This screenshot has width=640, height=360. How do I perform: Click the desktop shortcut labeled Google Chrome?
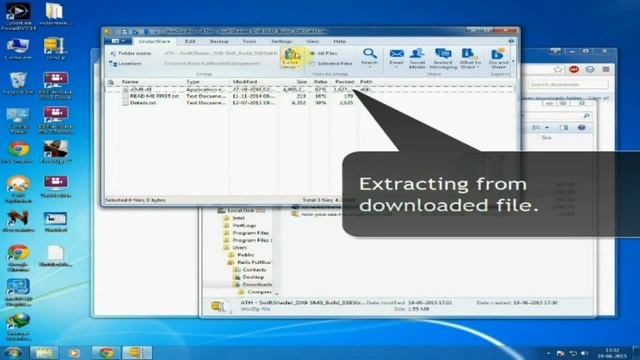click(18, 258)
